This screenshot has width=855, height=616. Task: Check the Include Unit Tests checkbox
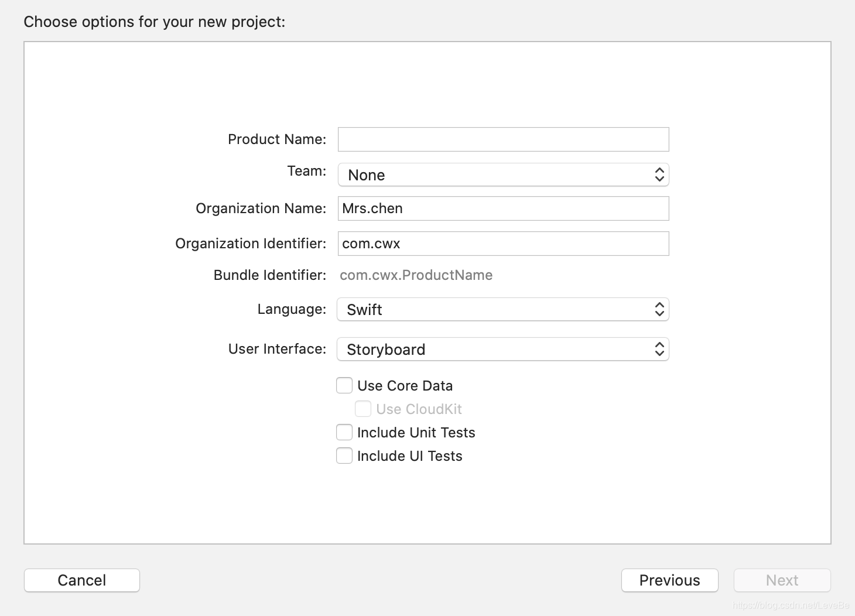point(344,432)
